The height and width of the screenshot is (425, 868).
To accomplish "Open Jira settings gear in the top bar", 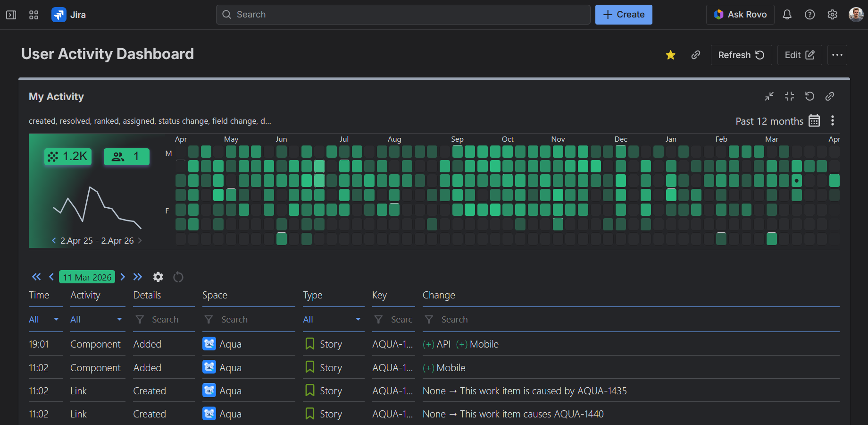I will coord(832,15).
